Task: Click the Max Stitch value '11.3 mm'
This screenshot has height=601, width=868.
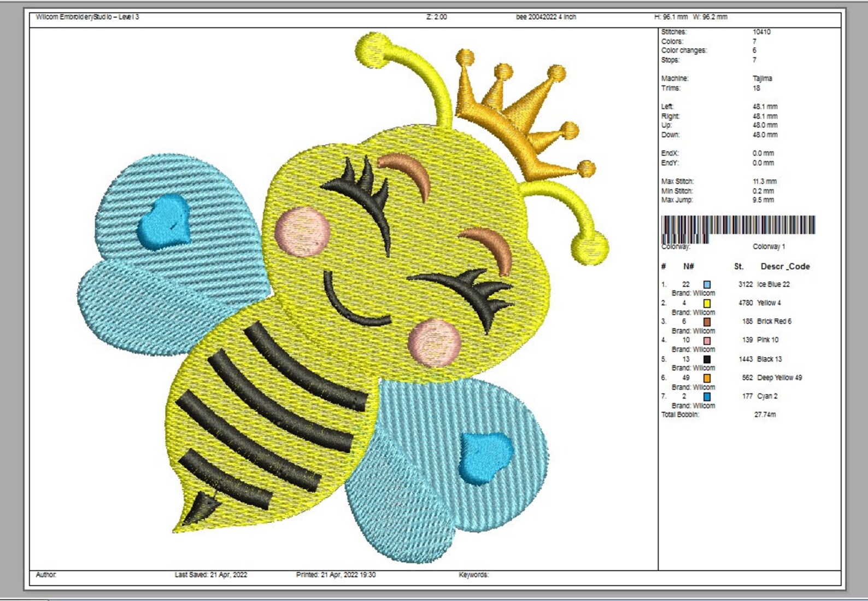Action: tap(765, 182)
